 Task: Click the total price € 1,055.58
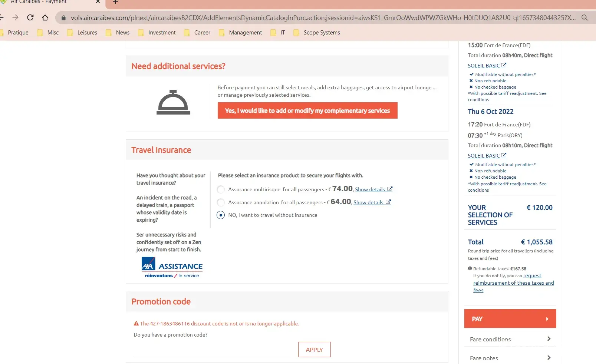click(537, 242)
